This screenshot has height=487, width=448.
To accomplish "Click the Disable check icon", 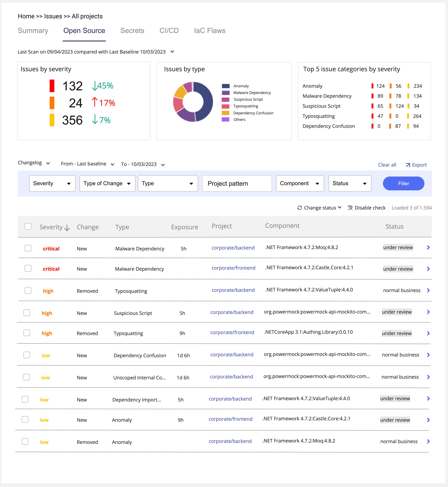I will (350, 208).
